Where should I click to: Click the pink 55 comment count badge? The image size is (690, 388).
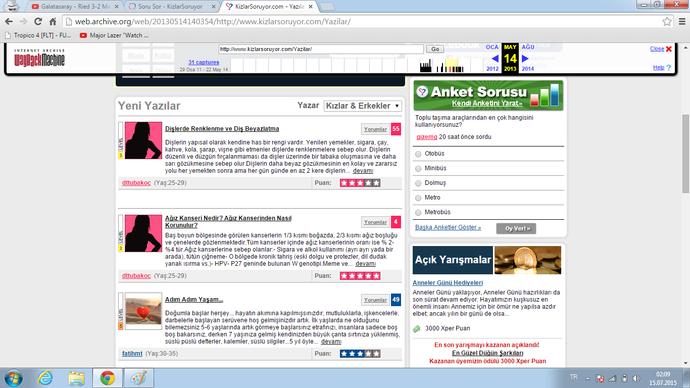396,129
